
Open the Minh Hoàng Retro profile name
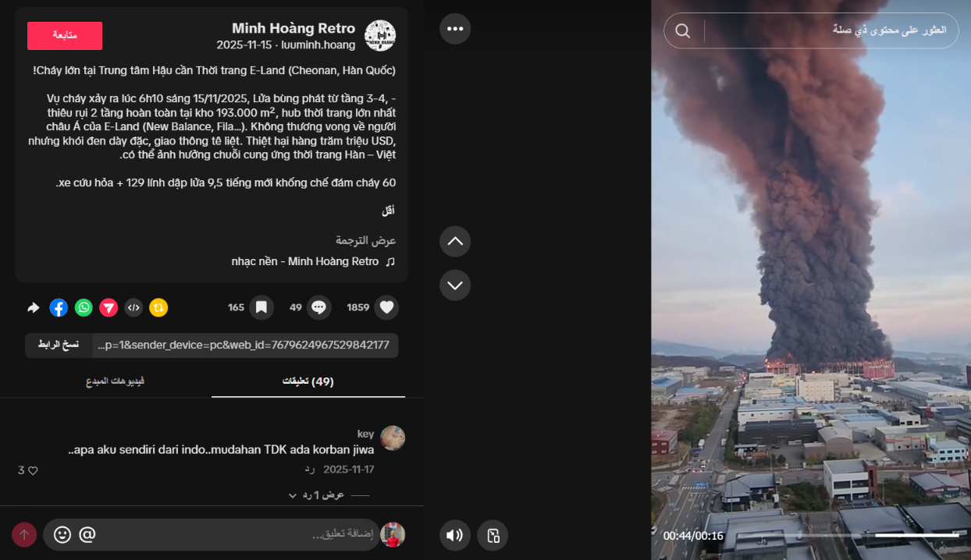coord(293,29)
